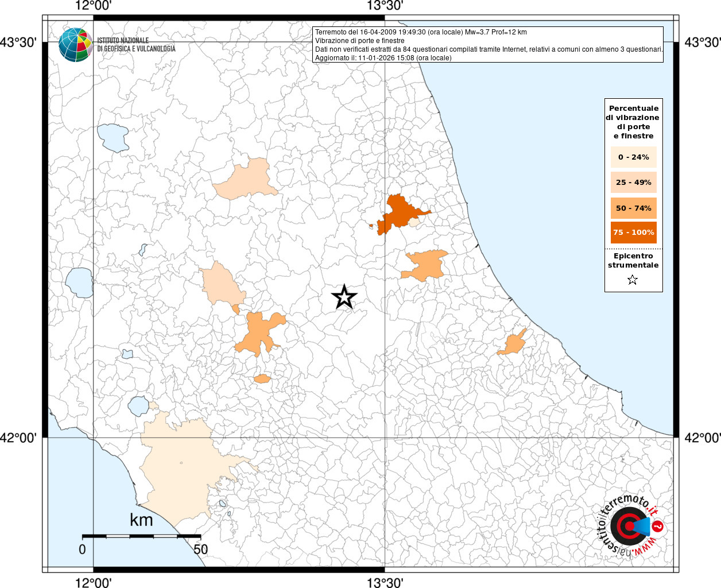
Task: Click the right 42°00' latitude label
Action: 703,438
